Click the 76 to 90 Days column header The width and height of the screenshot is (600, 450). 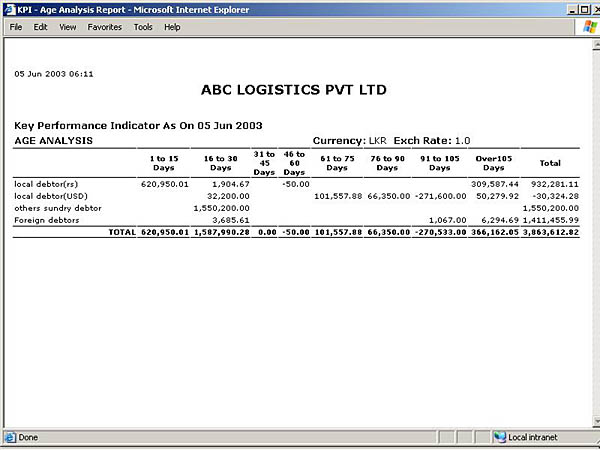[387, 163]
